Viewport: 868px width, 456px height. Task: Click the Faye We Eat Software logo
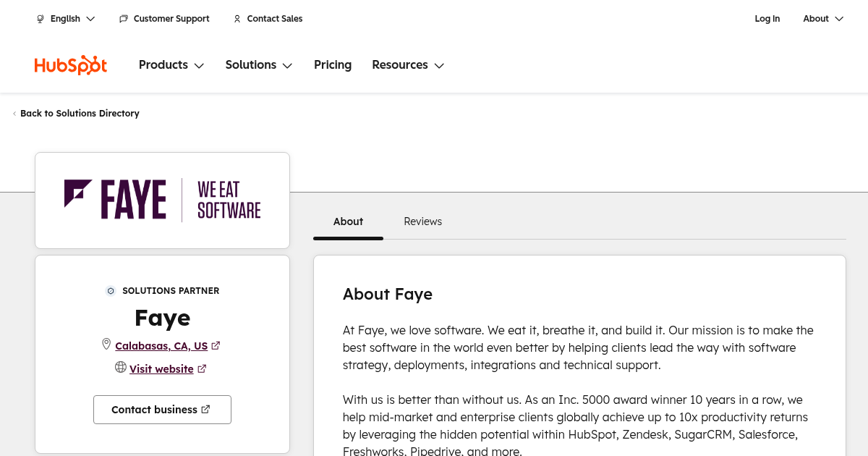162,200
